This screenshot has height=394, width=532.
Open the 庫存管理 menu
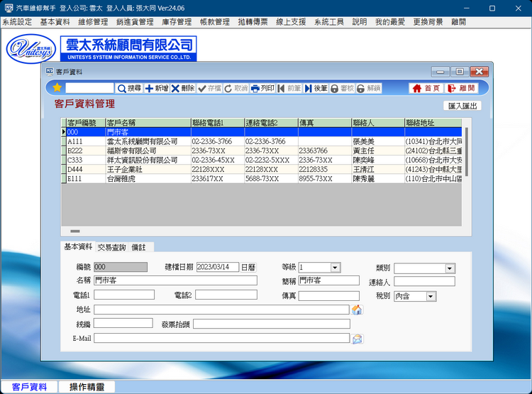pyautogui.click(x=177, y=22)
